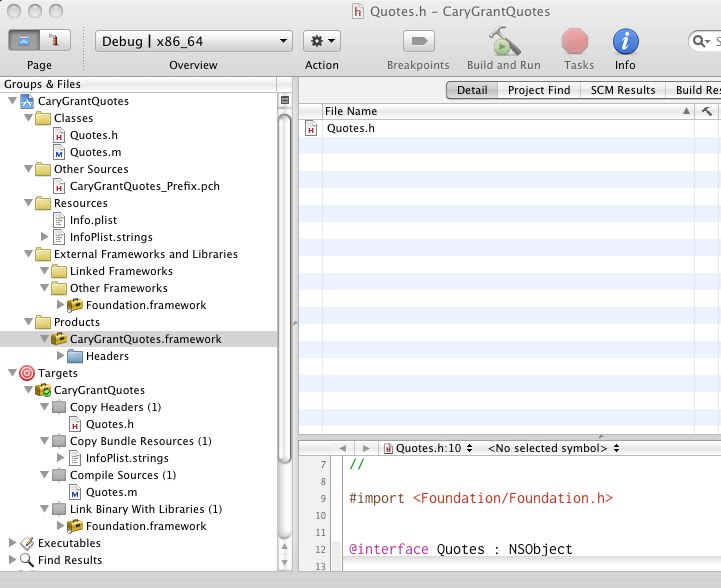Sort by the File Name column header
This screenshot has width=721, height=588.
(x=508, y=111)
